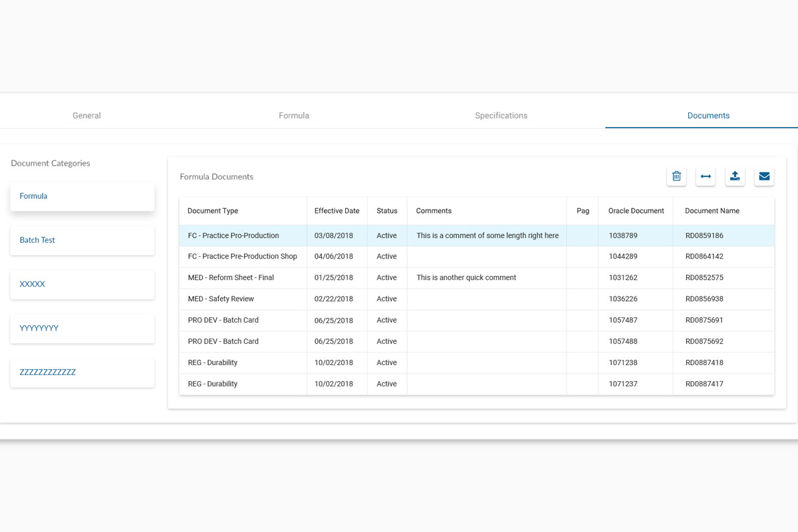
Task: Switch to the General tab
Action: 86,116
